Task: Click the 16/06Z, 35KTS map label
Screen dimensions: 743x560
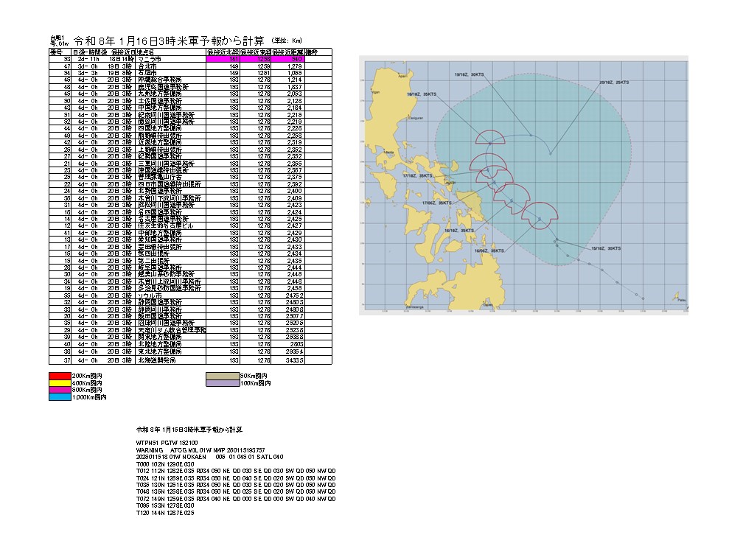Action: point(489,251)
